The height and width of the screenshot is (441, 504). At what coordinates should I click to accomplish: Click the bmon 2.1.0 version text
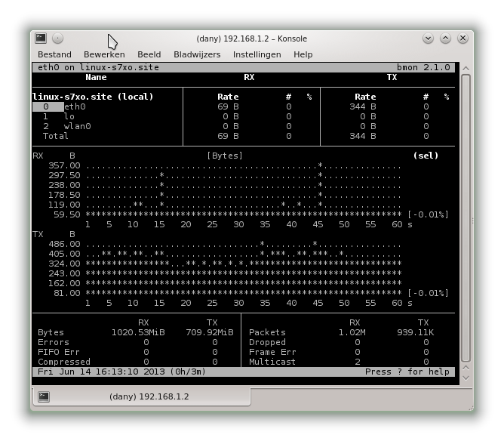423,67
